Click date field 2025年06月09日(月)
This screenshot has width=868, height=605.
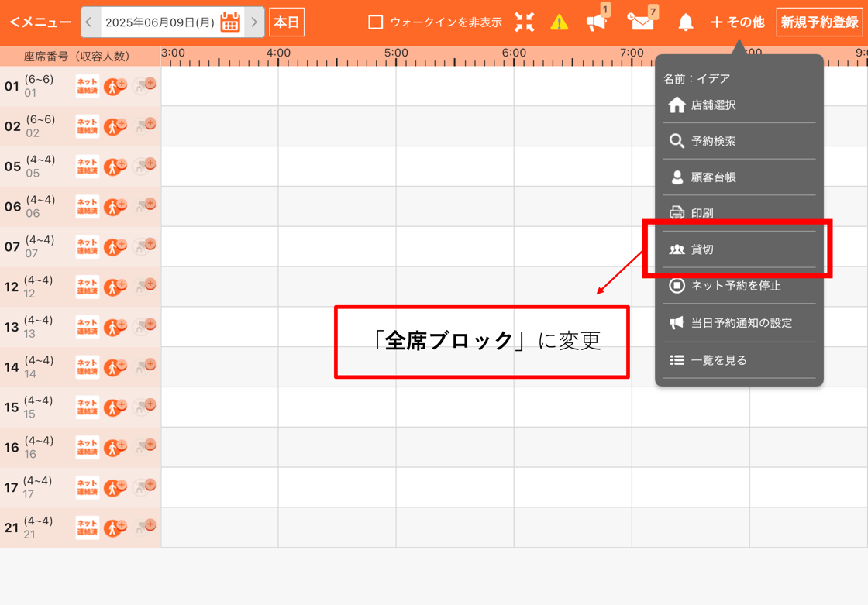coord(160,22)
